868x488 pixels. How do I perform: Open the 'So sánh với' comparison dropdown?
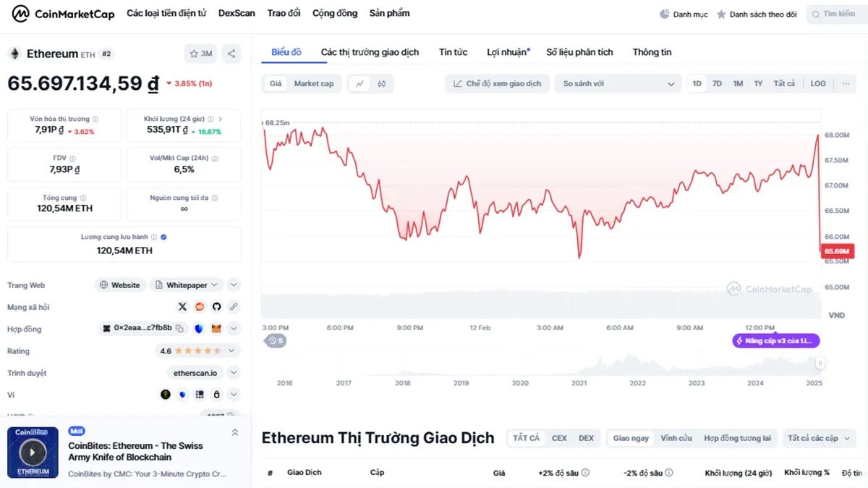pyautogui.click(x=617, y=83)
